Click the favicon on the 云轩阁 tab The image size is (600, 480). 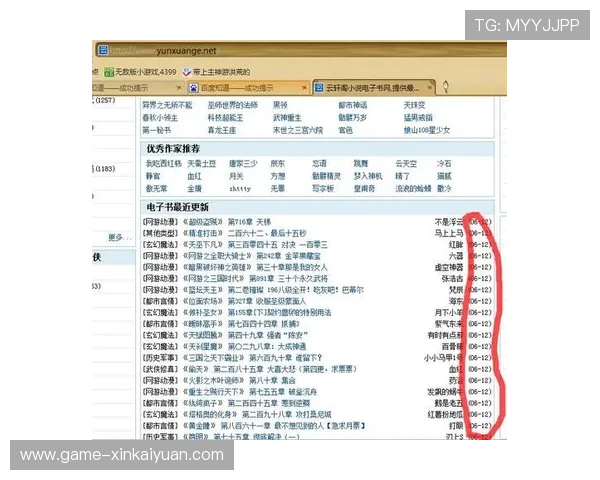point(319,88)
